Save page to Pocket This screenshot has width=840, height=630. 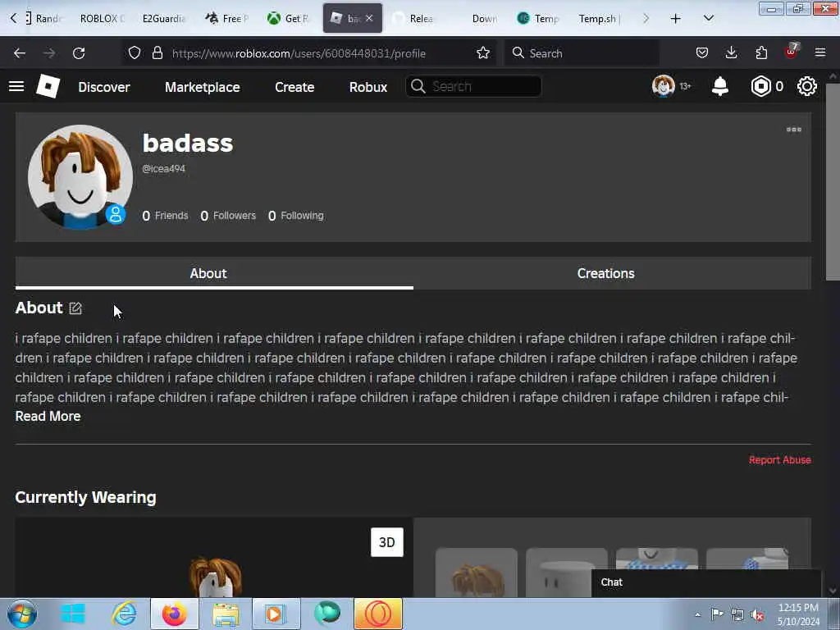tap(702, 53)
